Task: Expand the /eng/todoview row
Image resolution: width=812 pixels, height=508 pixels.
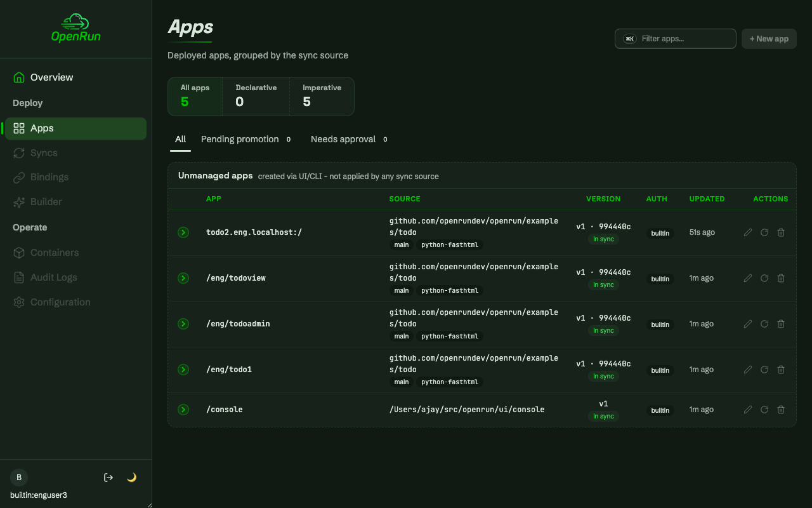Action: click(x=183, y=278)
